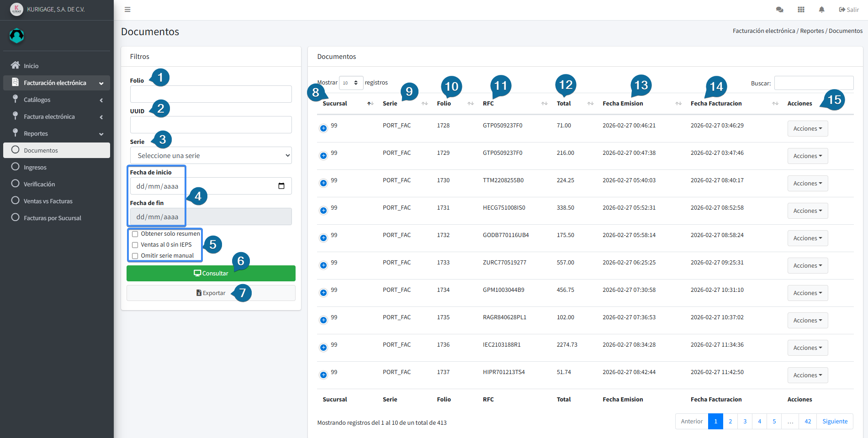Image resolution: width=868 pixels, height=438 pixels.
Task: Click the Buscar search field
Action: (x=814, y=83)
